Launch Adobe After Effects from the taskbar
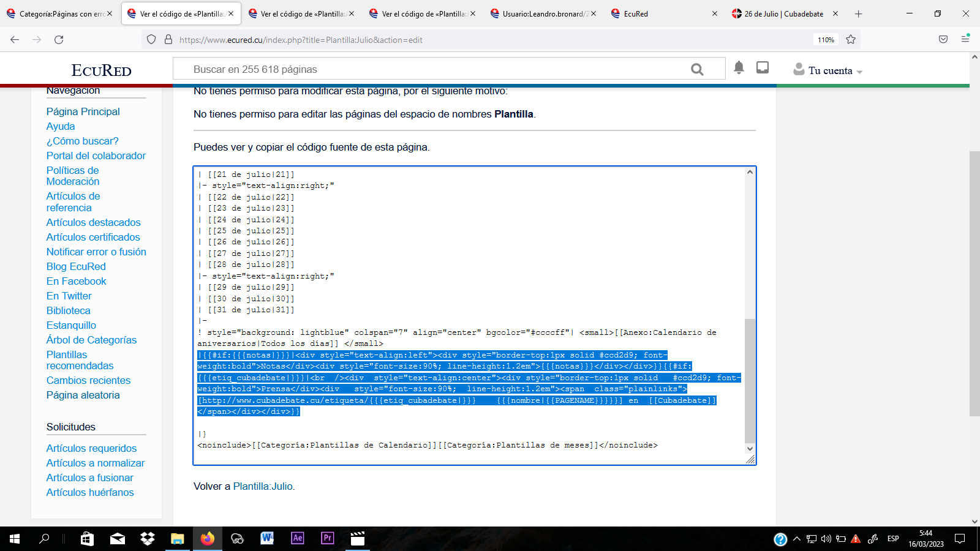 coord(297,538)
